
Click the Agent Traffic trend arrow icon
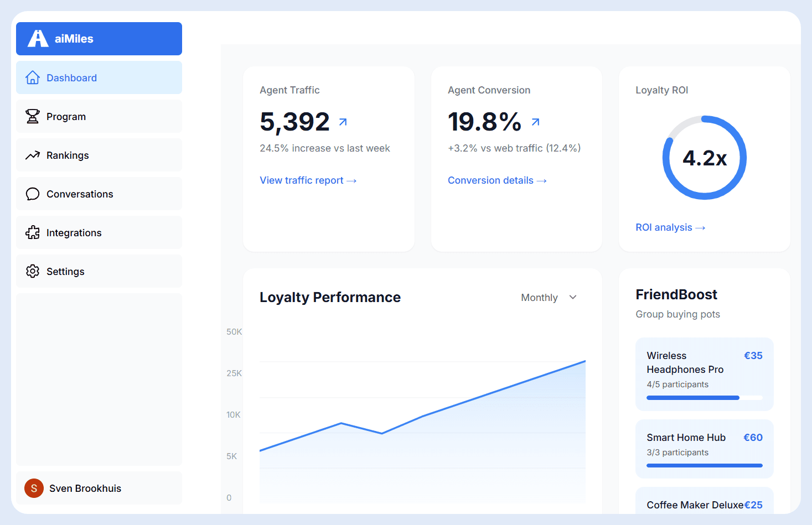342,122
